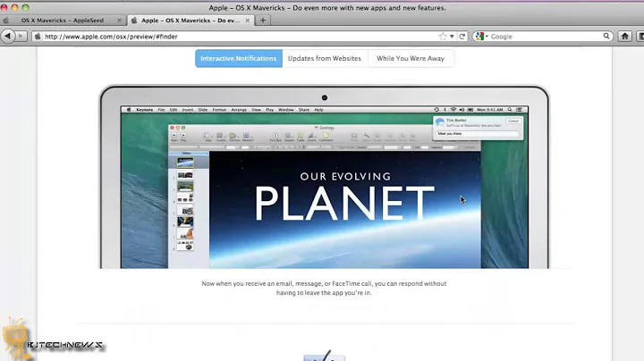Click the Apple site icon in address bar
The height and width of the screenshot is (361, 644).
38,37
